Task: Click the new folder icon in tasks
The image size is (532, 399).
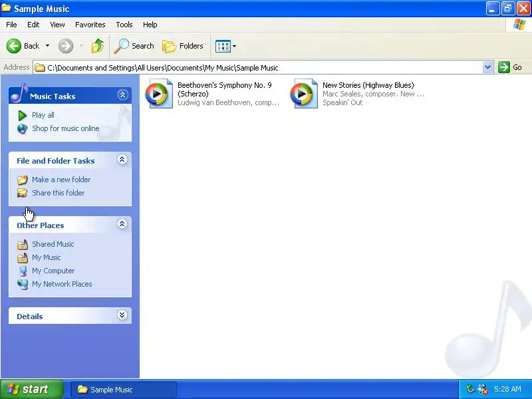Action: pos(23,180)
